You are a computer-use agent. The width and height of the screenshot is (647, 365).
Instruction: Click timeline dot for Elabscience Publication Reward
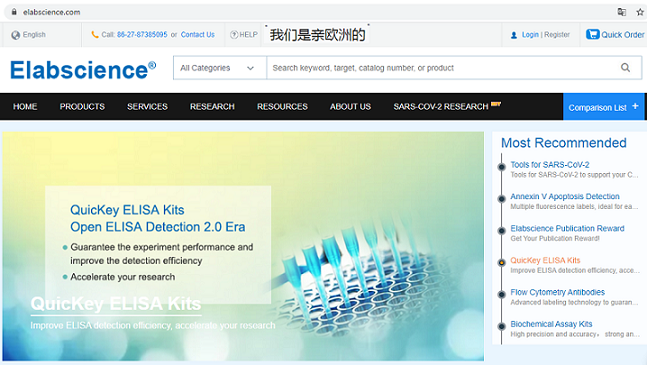point(502,231)
